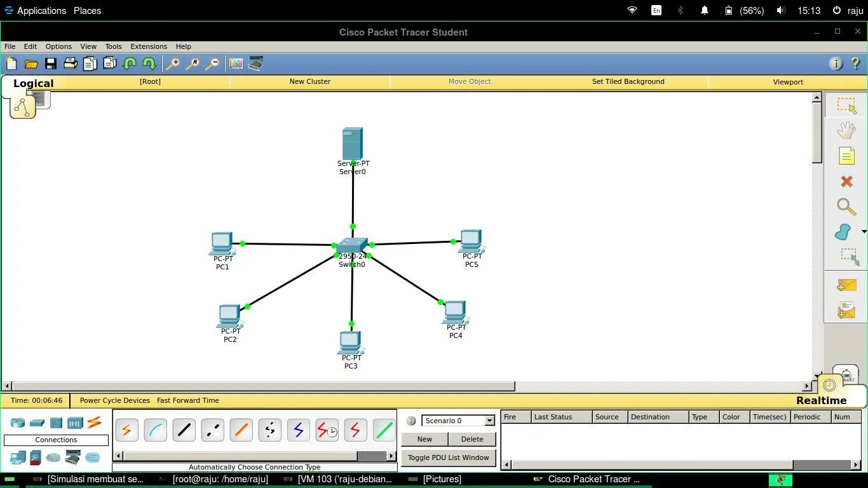
Task: Pick the Copper Straight-Through cable
Action: [184, 430]
